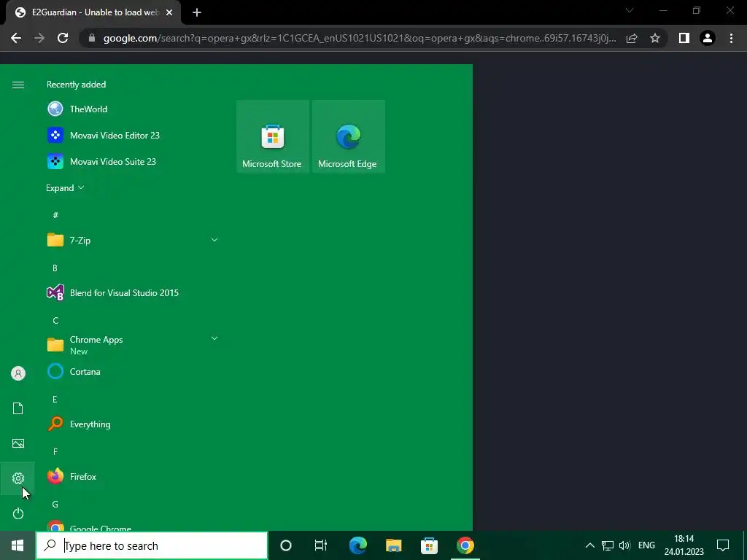
Task: Click the Power icon in Start sidebar
Action: pos(18,513)
